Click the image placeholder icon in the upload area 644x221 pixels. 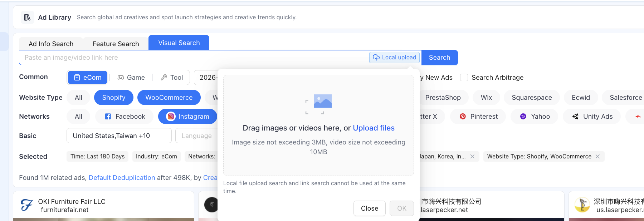click(x=319, y=104)
